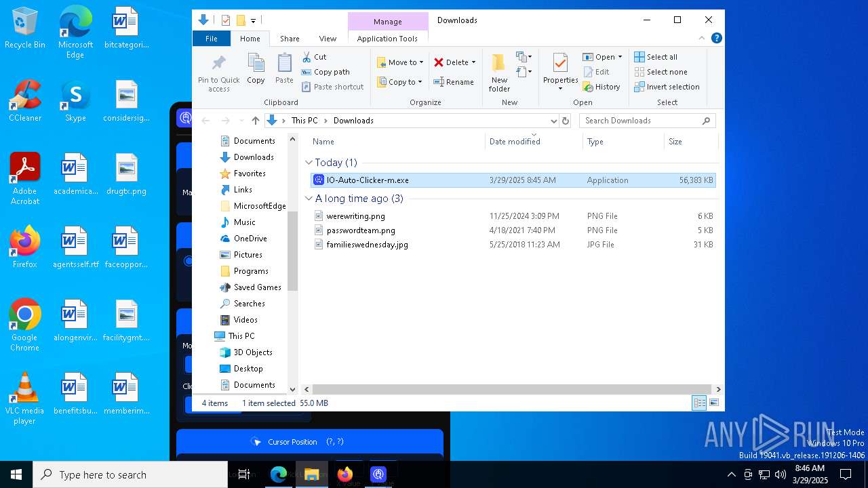Switch to the Home tab
The image size is (868, 488).
pos(250,39)
